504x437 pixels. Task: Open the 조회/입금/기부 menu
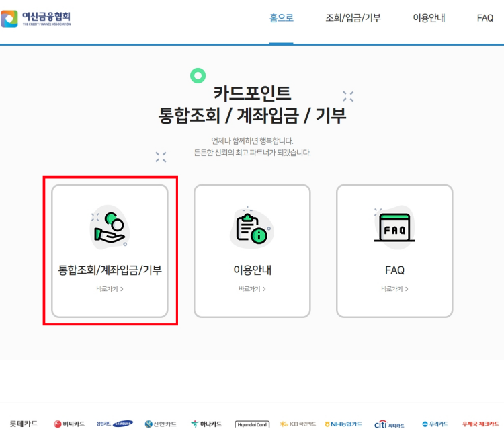point(353,18)
